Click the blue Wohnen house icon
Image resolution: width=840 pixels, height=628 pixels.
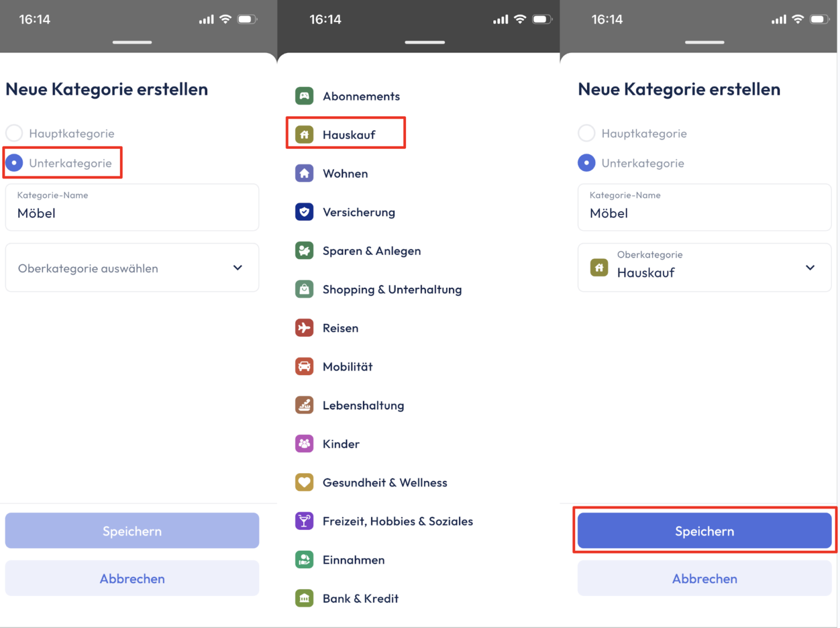coord(304,173)
